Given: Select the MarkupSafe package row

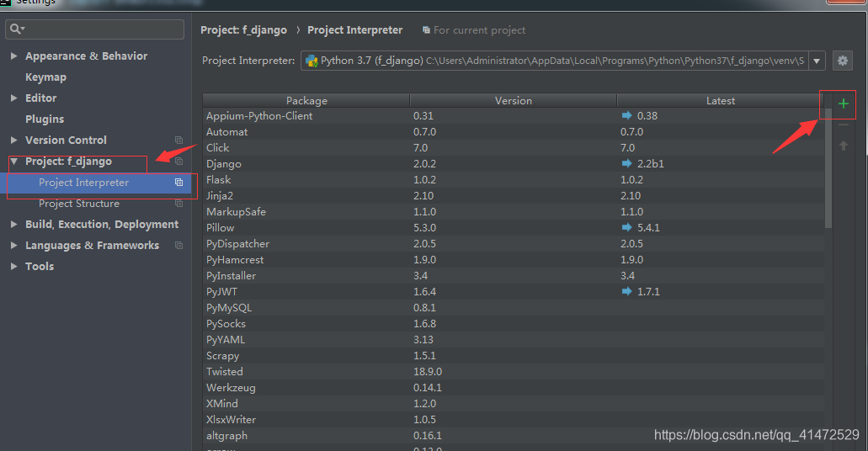Looking at the screenshot, I should [514, 211].
